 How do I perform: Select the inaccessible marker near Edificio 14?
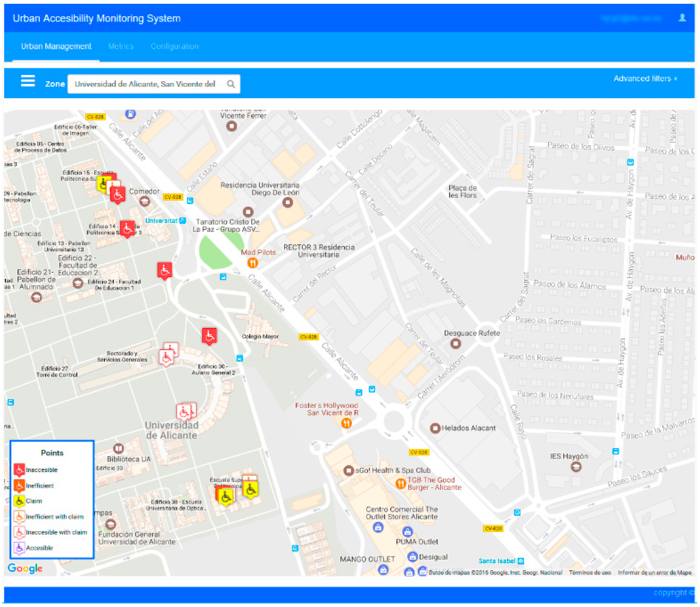click(127, 229)
